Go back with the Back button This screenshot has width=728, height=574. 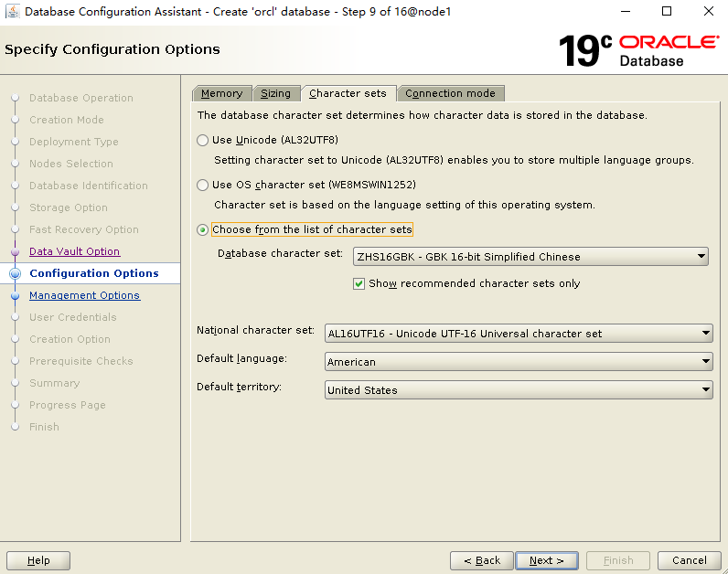[482, 560]
